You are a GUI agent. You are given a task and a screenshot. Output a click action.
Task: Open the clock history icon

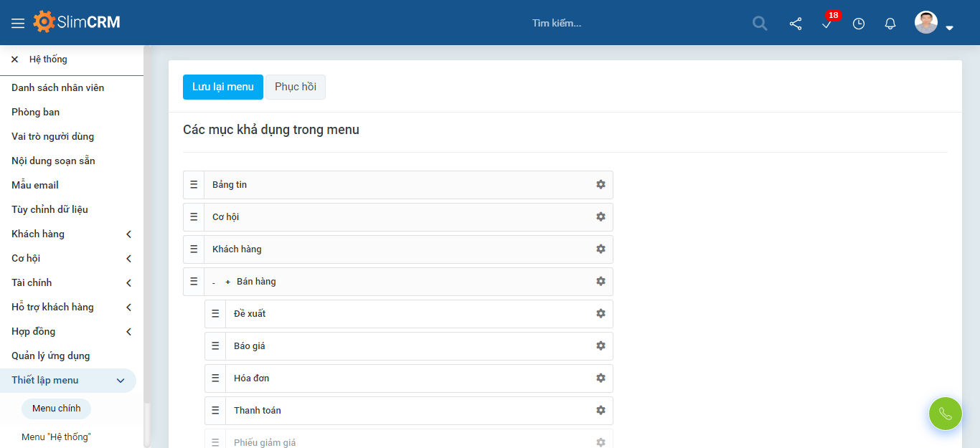859,24
